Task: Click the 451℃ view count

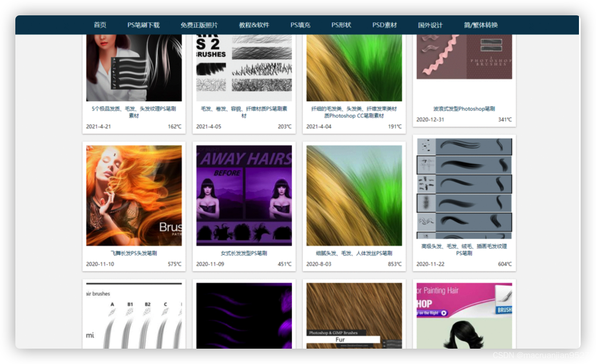Action: [x=284, y=264]
